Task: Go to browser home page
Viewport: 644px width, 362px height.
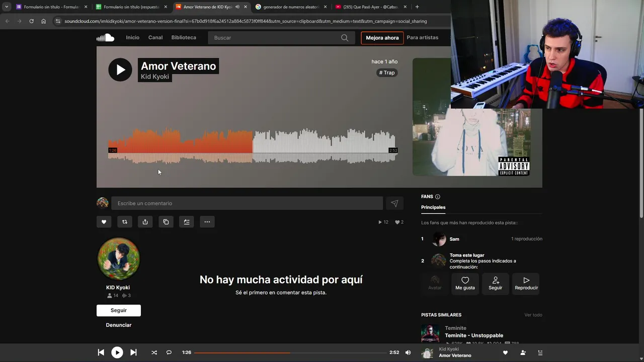Action: 44,21
